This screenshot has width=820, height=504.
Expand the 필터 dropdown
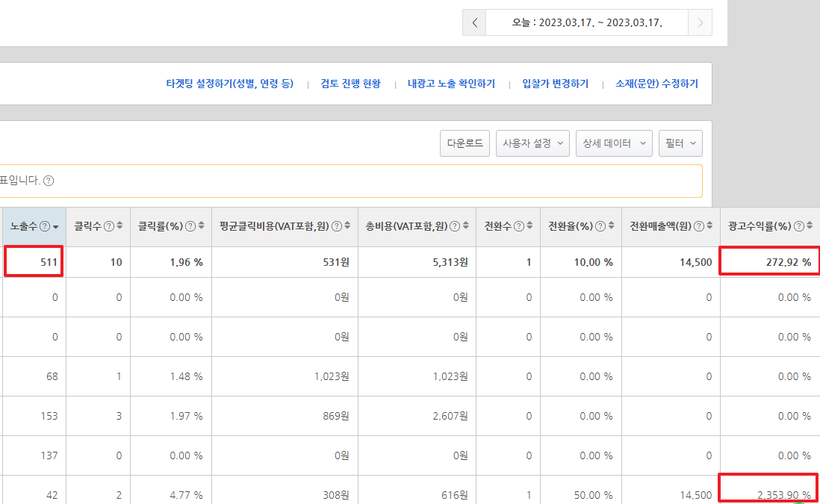(x=680, y=143)
